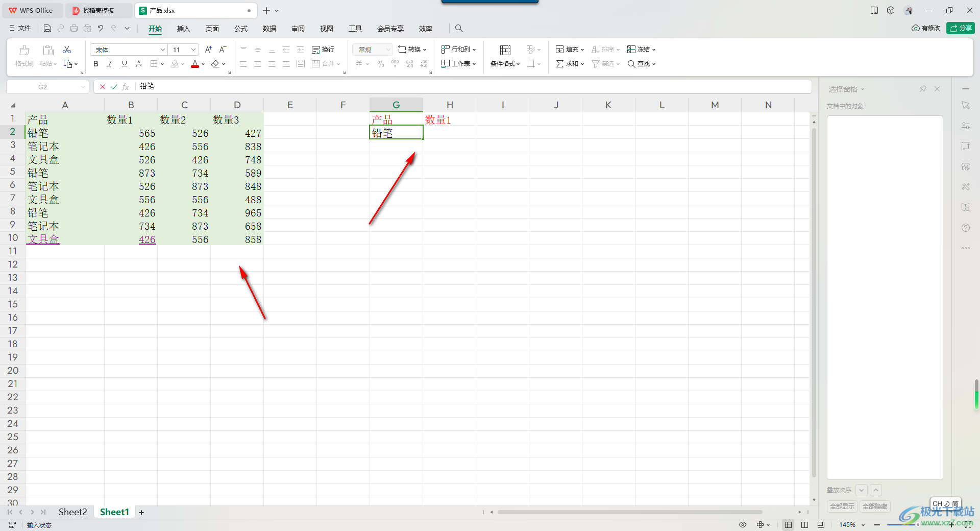Open the 找稻壳模板 tab
This screenshot has width=980, height=531.
click(x=99, y=10)
